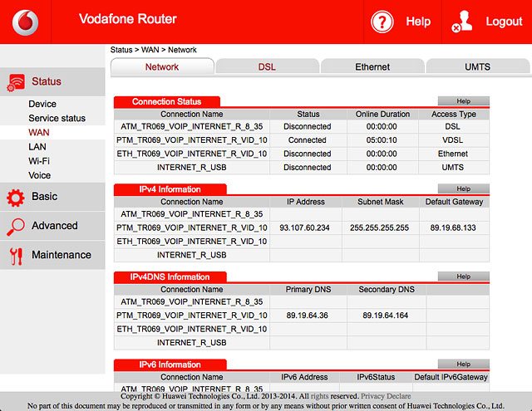Click the Status Wi-Fi router icon
The image size is (532, 411).
click(x=16, y=82)
